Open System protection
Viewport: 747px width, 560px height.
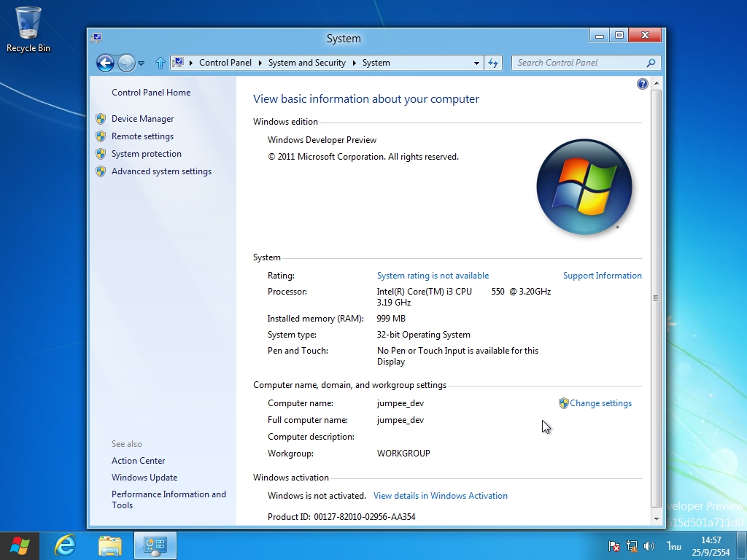click(146, 154)
